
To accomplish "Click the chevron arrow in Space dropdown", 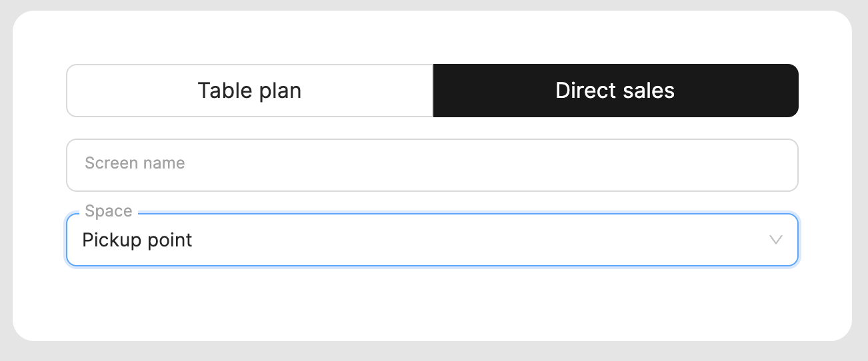I will coord(775,240).
